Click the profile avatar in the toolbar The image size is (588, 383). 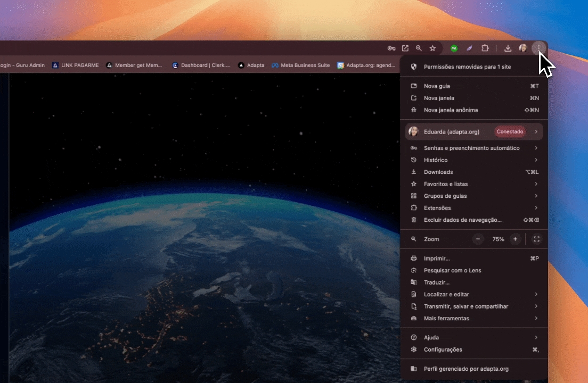coord(523,48)
